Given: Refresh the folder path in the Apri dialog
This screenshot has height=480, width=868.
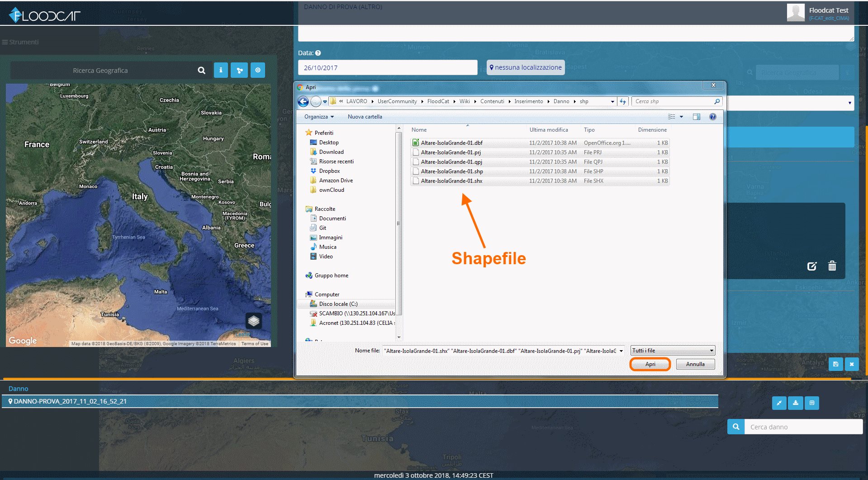Looking at the screenshot, I should click(623, 101).
